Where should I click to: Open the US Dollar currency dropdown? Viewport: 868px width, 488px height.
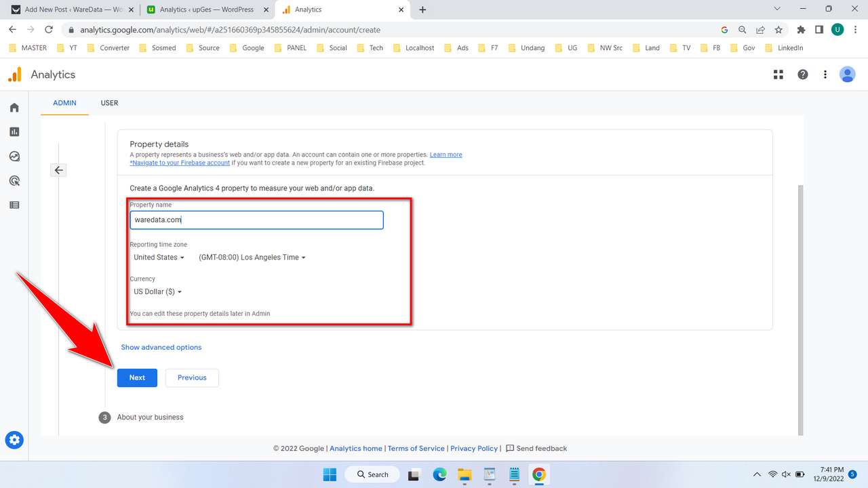pyautogui.click(x=157, y=291)
